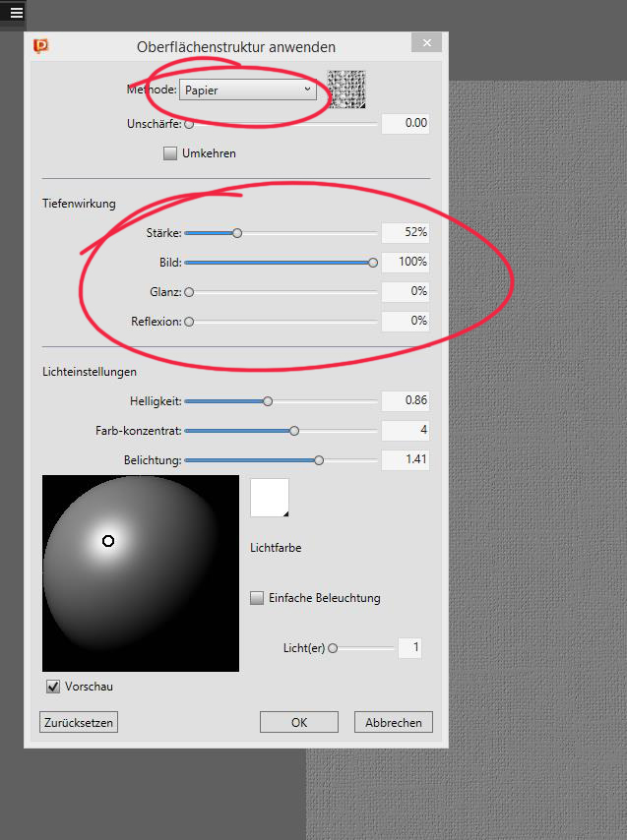The image size is (627, 840).
Task: Open the white Lichtfarbe color swatch
Action: click(x=270, y=498)
